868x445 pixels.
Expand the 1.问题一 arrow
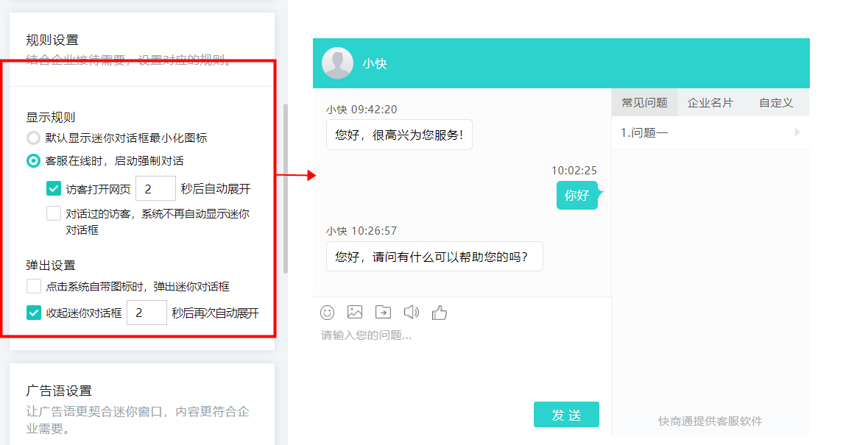tap(797, 133)
